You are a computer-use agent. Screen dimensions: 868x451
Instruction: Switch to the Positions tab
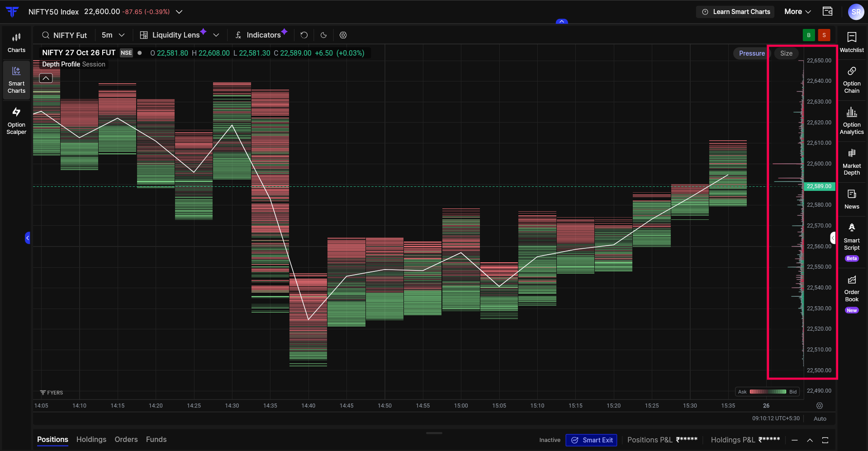52,440
